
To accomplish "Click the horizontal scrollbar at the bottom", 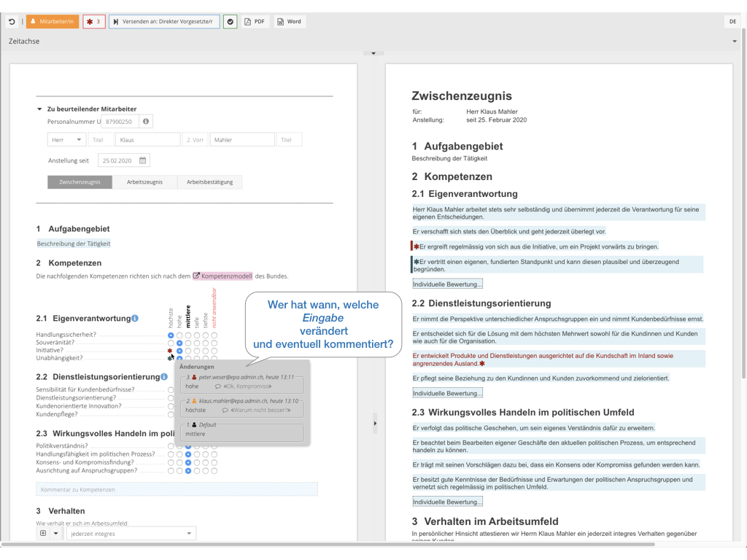I will (328, 544).
